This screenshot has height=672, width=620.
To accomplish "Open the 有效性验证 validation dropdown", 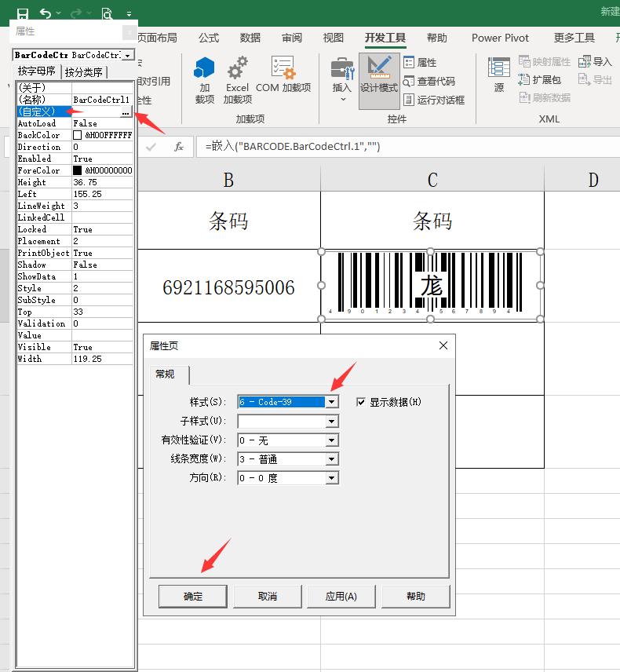I will 332,440.
